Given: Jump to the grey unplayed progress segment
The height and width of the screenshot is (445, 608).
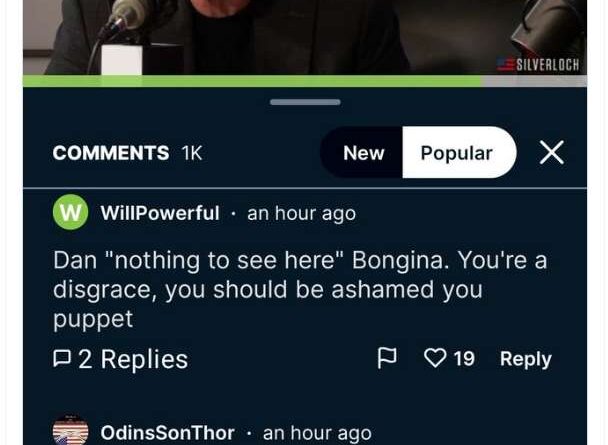Looking at the screenshot, I should (x=534, y=81).
